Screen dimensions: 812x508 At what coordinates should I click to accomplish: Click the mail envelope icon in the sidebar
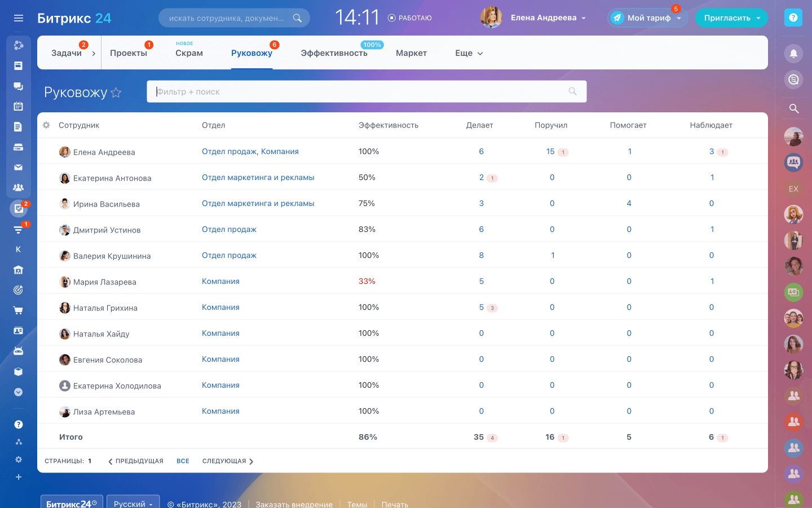[18, 167]
